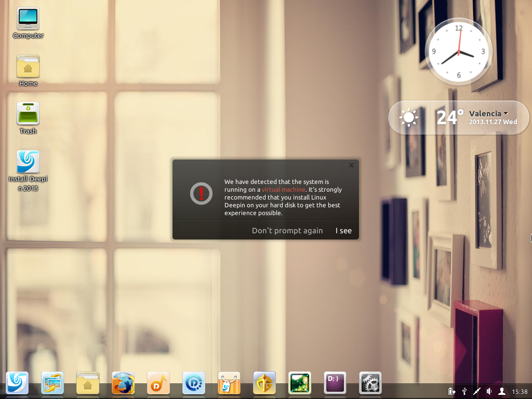Screen dimensions: 532x399
Task: Expand the Valencia city dropdown arrow
Action: click(506, 113)
